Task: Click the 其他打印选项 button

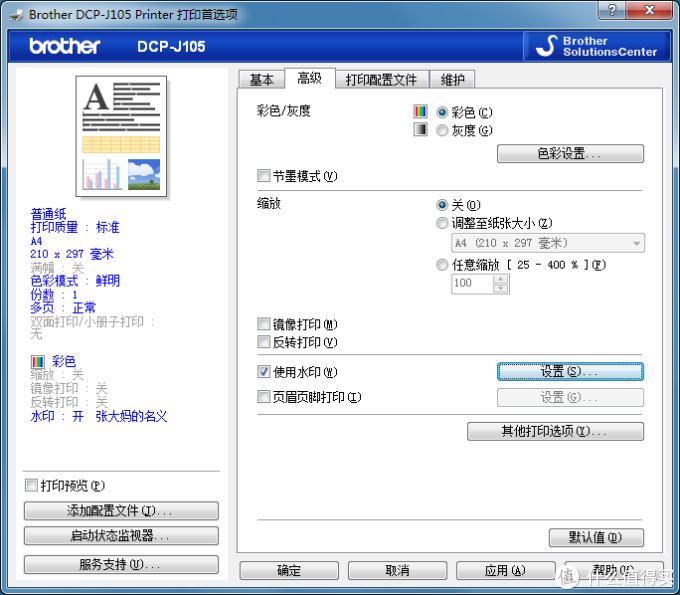Action: 555,432
